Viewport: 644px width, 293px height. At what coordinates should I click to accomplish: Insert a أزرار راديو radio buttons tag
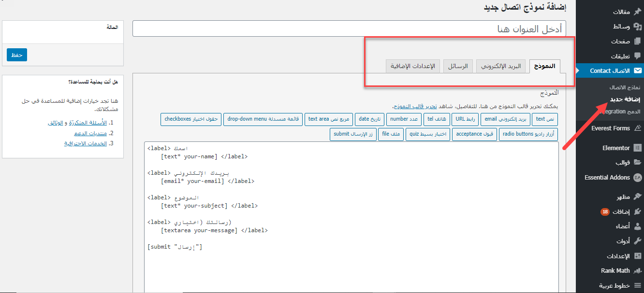[528, 134]
